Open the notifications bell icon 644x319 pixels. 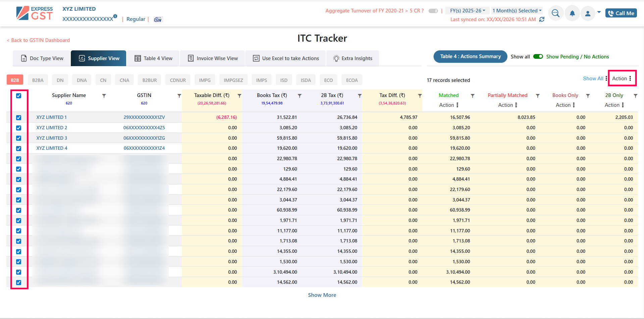pos(572,13)
